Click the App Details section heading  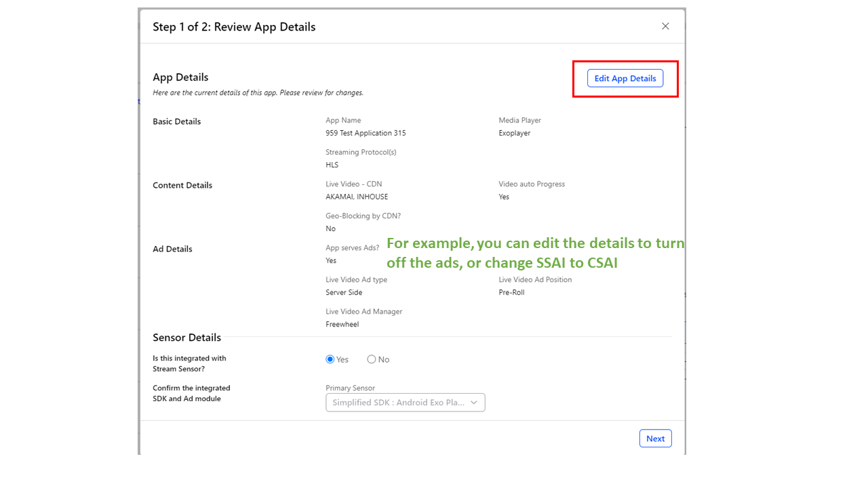180,77
